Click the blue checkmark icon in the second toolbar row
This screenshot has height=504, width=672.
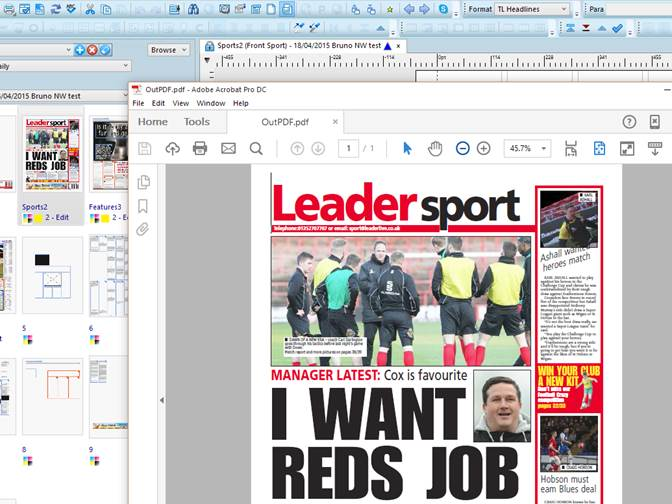coord(618,28)
